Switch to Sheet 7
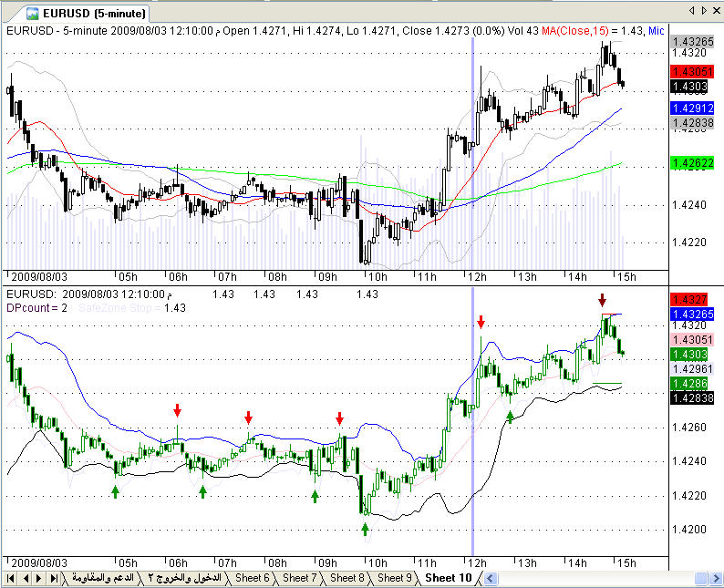The image size is (724, 588). (300, 578)
